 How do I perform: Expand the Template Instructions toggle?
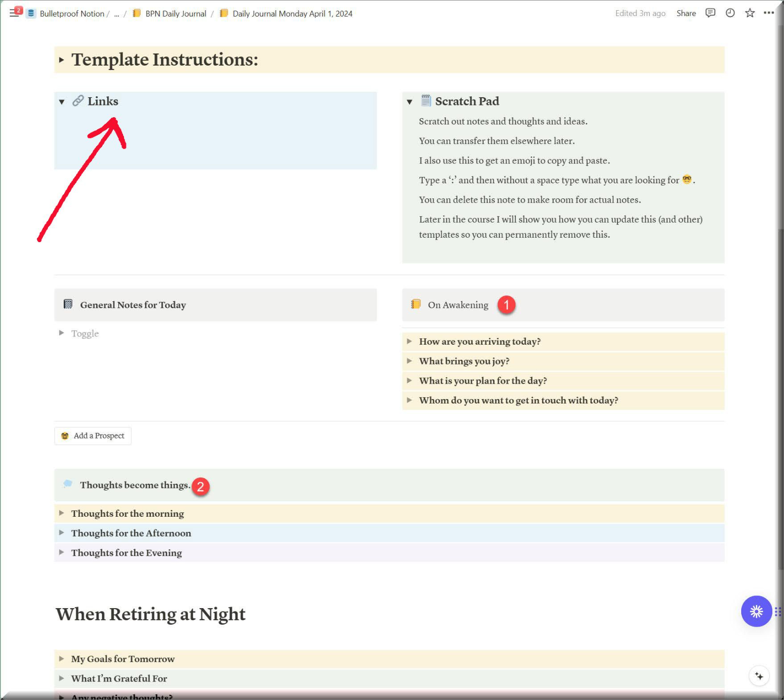(x=61, y=60)
